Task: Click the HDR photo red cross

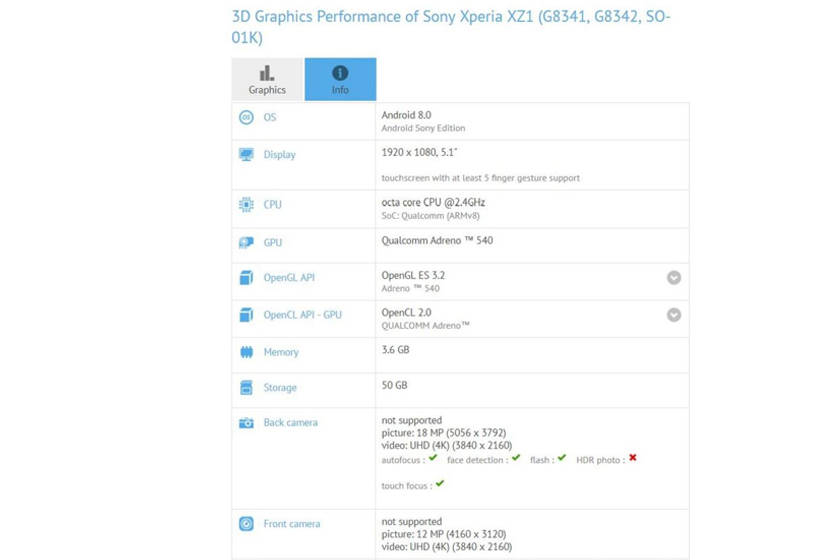Action: click(633, 458)
